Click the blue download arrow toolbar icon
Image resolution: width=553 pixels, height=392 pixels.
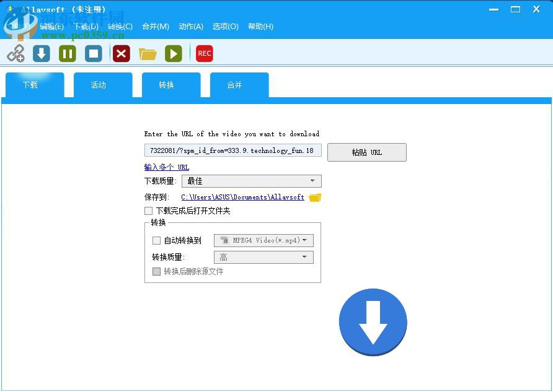click(x=41, y=53)
